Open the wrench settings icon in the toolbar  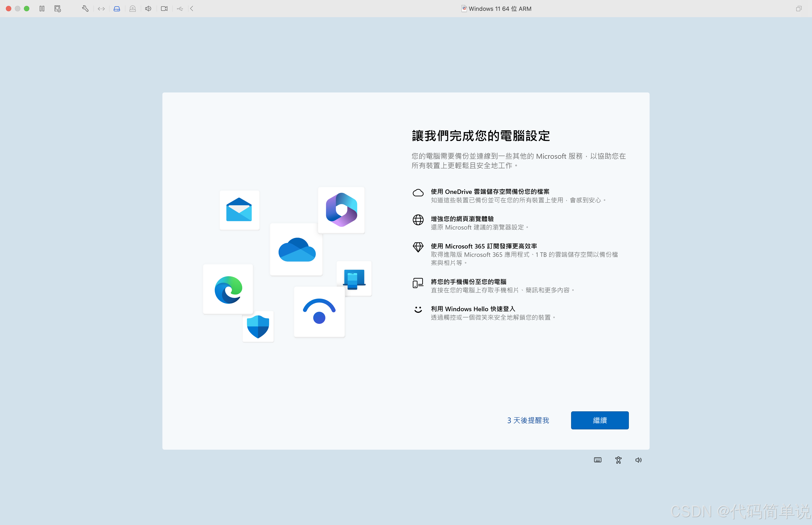click(85, 9)
